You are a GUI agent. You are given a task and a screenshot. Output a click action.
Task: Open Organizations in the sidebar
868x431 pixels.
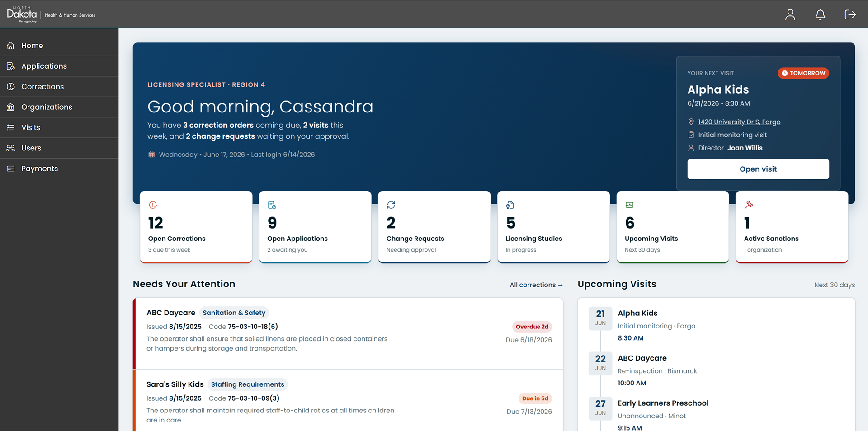tap(59, 107)
